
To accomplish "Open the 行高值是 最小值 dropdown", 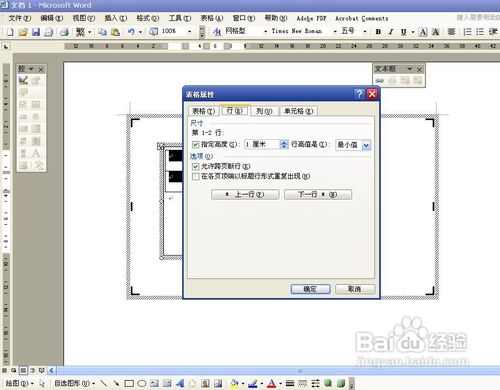I will [366, 145].
